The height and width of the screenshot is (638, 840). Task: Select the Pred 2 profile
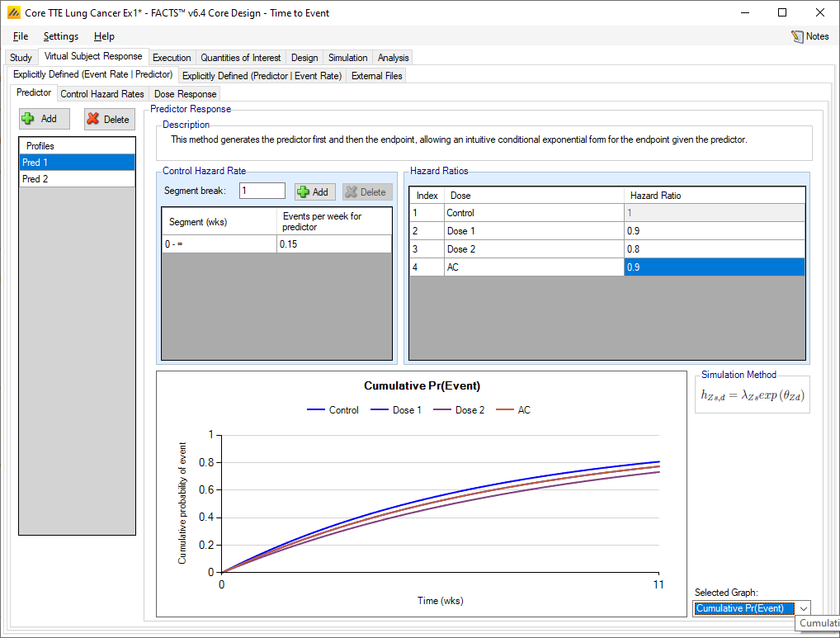coord(77,179)
